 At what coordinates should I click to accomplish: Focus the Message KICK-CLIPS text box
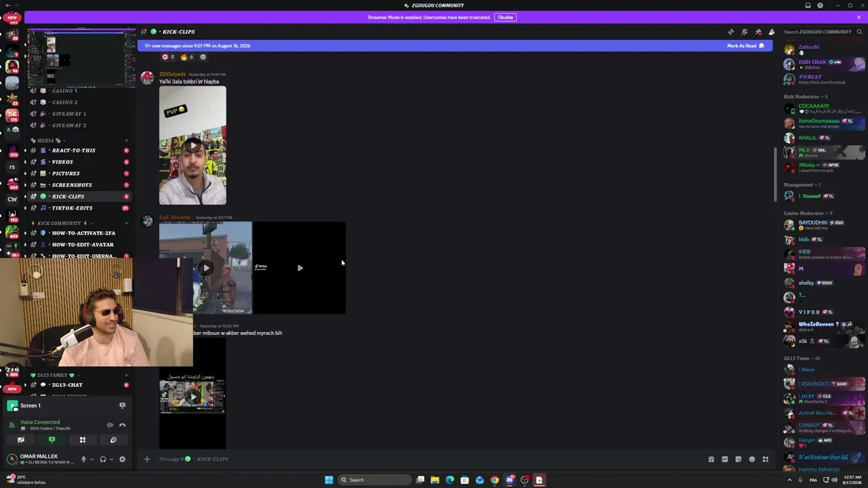point(427,460)
